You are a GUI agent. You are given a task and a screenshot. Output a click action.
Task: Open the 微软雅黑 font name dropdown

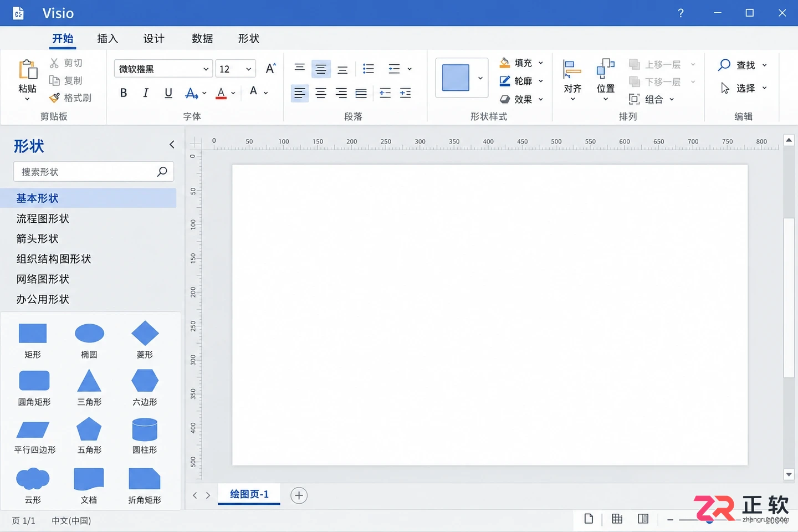pyautogui.click(x=206, y=69)
